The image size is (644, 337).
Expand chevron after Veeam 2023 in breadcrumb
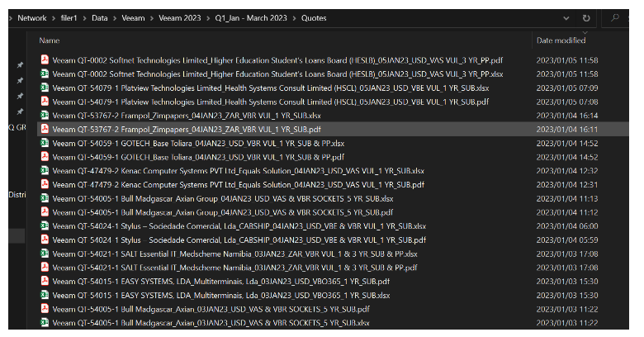(208, 18)
